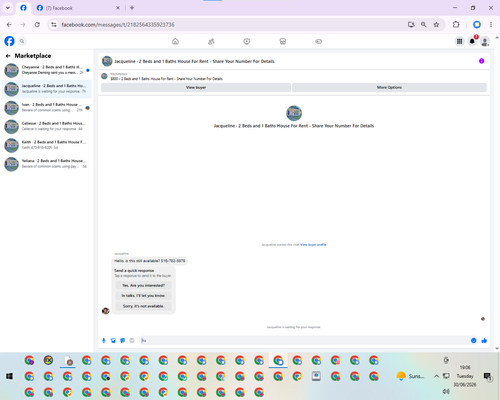Close the '(7) Facebook' tab
The height and width of the screenshot is (400, 500).
[118, 8]
